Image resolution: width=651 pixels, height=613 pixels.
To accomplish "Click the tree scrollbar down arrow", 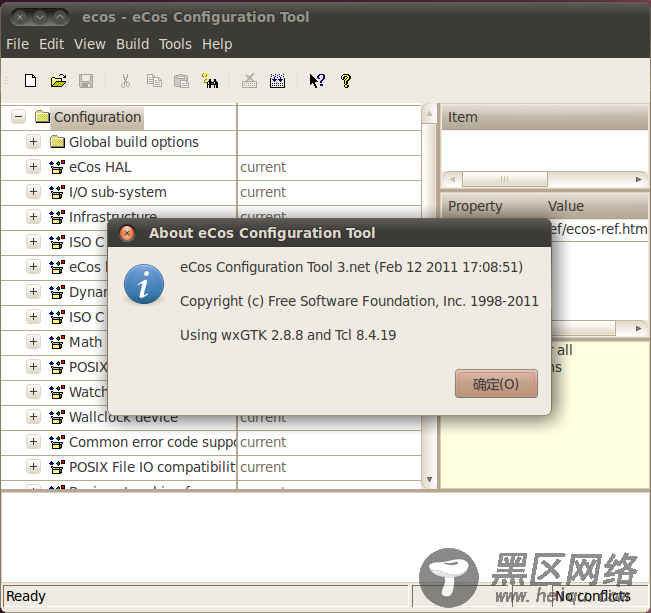I will coord(429,479).
